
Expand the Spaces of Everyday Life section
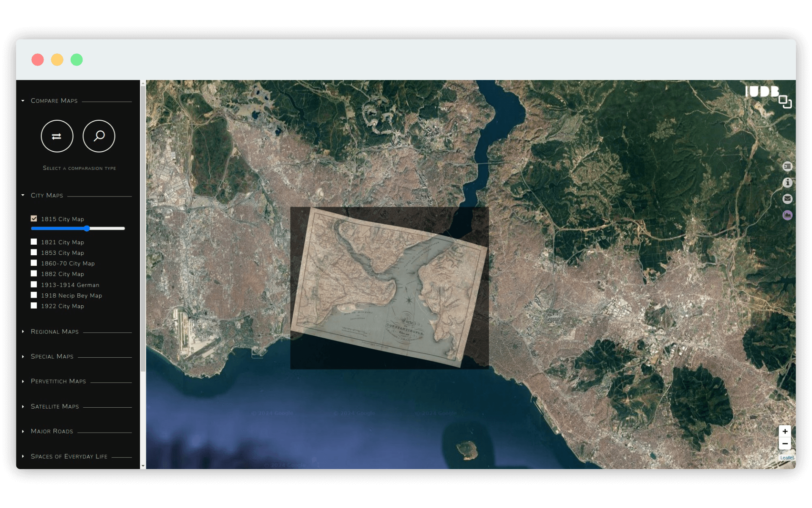pos(69,456)
